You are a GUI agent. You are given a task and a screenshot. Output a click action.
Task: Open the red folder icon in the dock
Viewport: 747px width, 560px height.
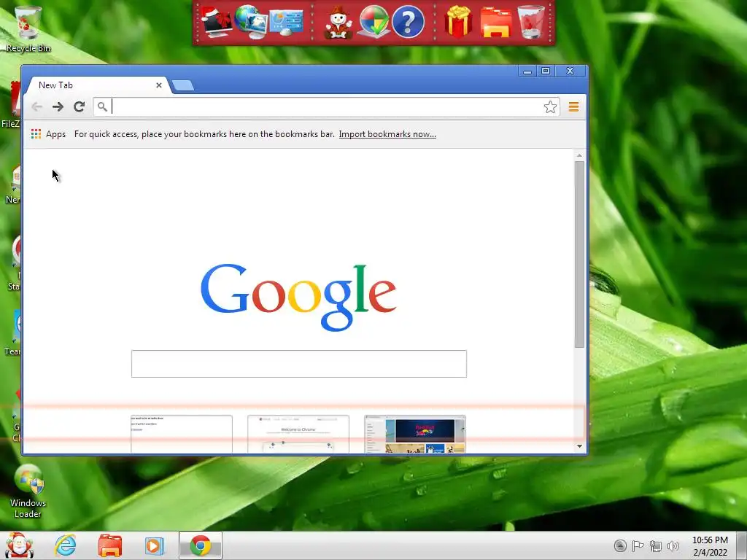pos(496,22)
